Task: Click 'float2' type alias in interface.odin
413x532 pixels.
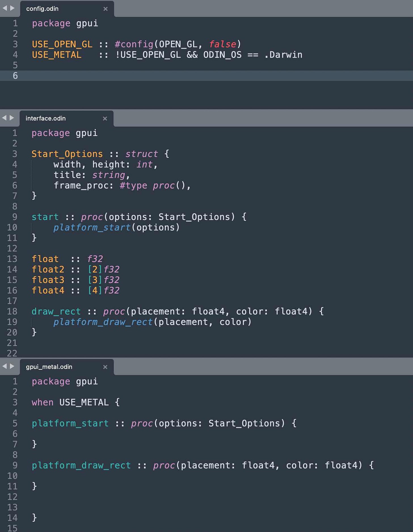Action: point(48,270)
